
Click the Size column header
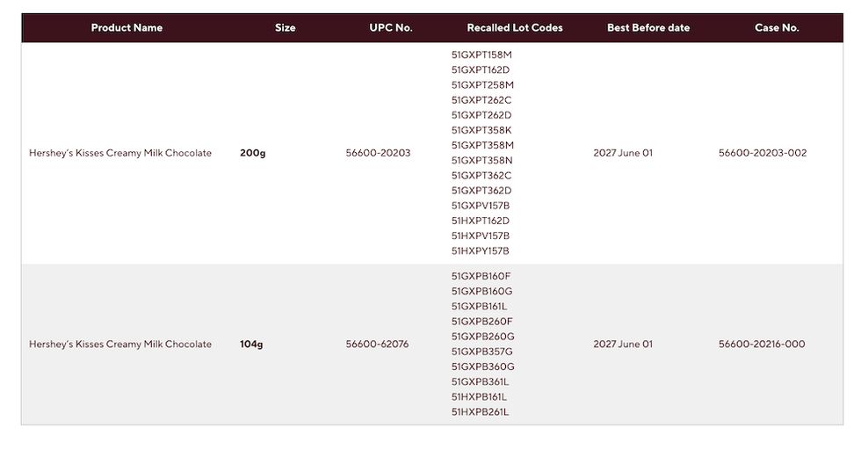pos(286,27)
